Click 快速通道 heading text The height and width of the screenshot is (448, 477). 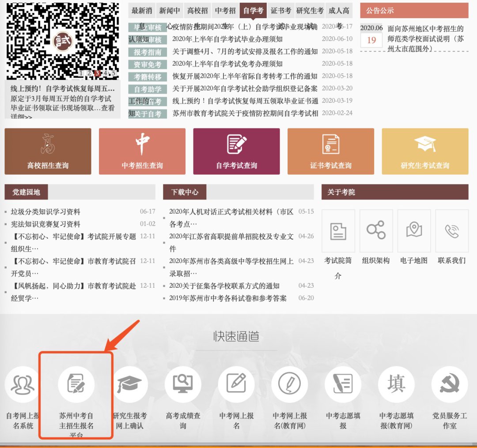(x=236, y=336)
